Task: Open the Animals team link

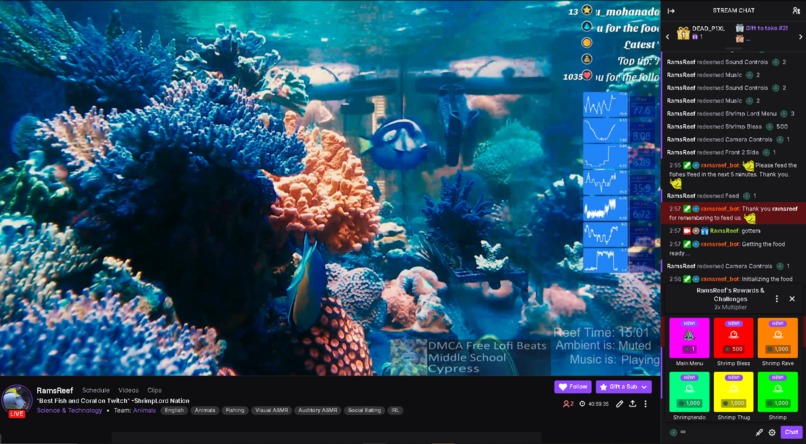Action: click(x=144, y=411)
